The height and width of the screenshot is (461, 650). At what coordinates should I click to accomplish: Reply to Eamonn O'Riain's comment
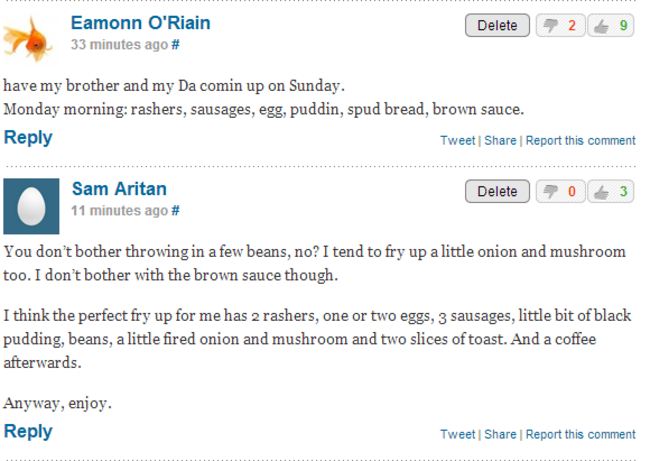coord(28,138)
